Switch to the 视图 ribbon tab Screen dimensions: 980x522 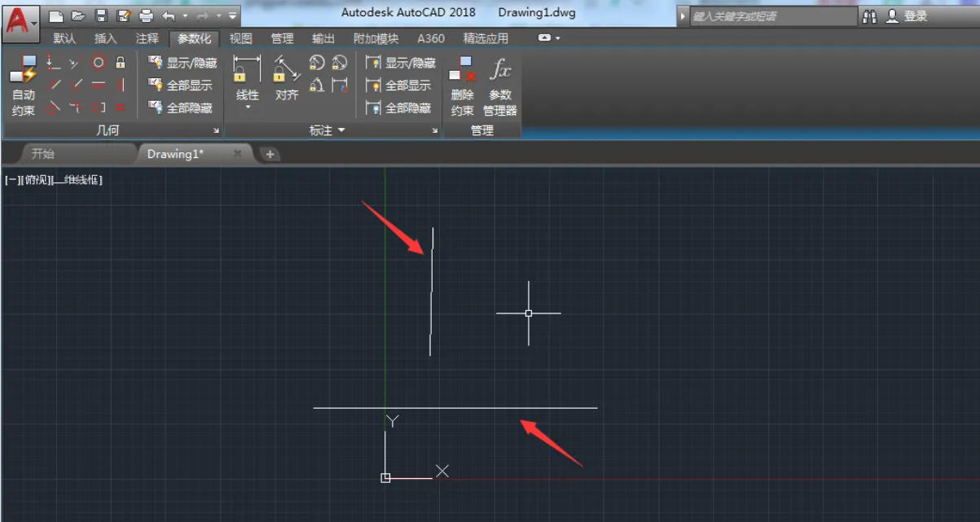(x=240, y=37)
